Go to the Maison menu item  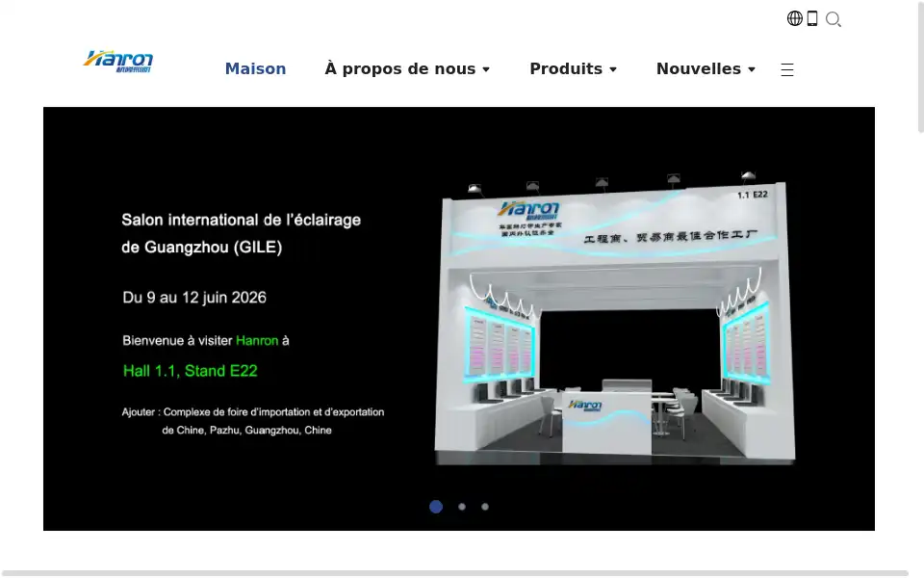click(255, 69)
